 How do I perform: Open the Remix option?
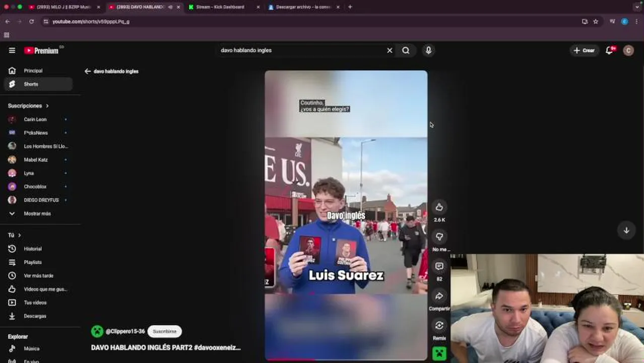tap(439, 326)
